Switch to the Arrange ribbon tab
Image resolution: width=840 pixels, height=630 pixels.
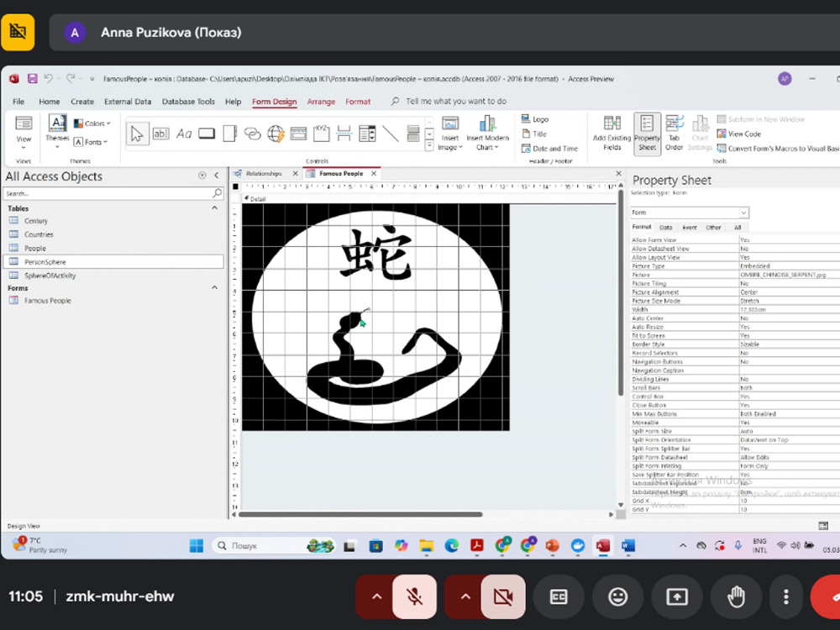(321, 102)
